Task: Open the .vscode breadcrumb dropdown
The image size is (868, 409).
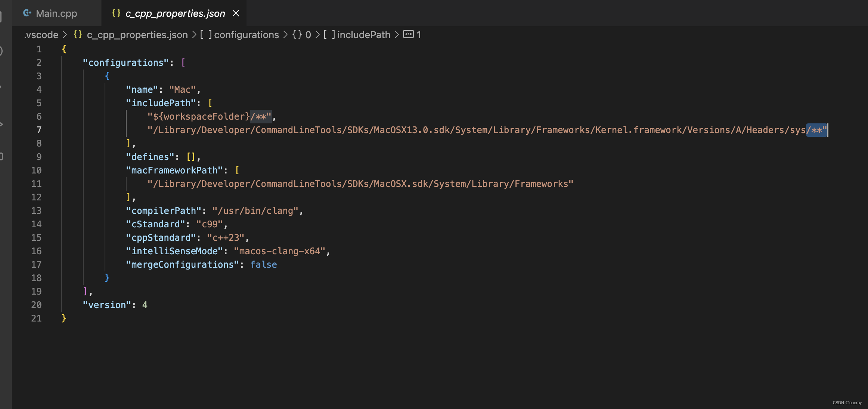Action: (x=41, y=34)
